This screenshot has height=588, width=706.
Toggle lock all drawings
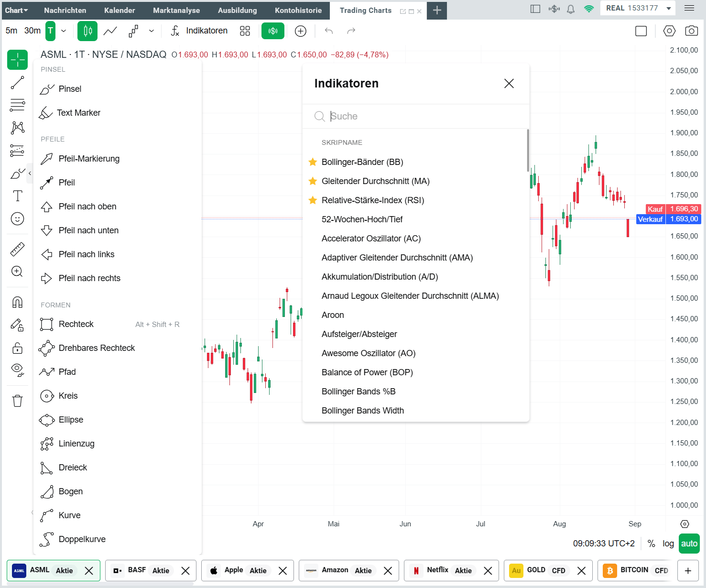pos(18,348)
